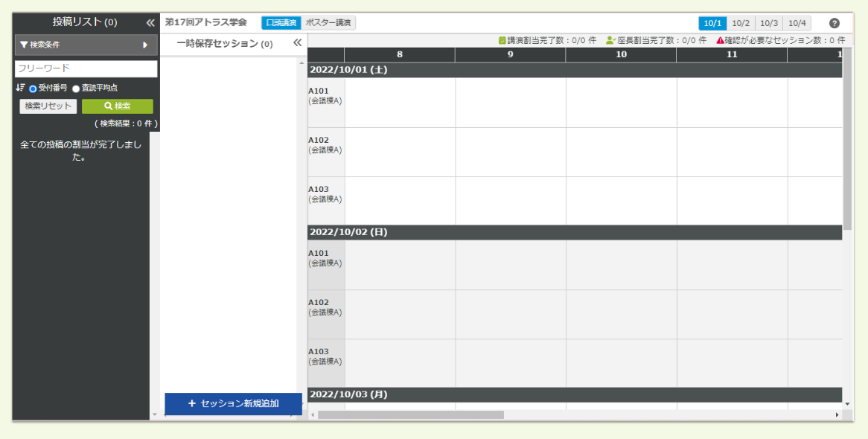This screenshot has height=439, width=868.
Task: Switch to ポスター講演 mode
Action: tap(329, 23)
